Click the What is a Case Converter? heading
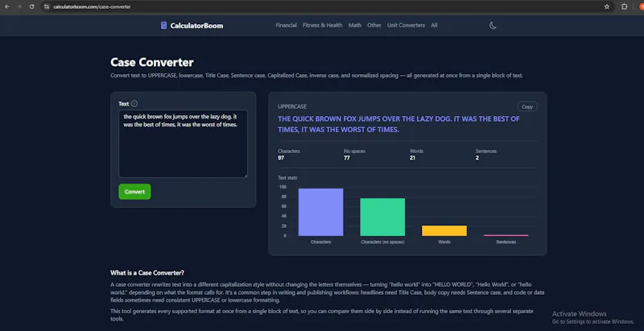Screen dimensions: 644x331 pyautogui.click(x=147, y=273)
